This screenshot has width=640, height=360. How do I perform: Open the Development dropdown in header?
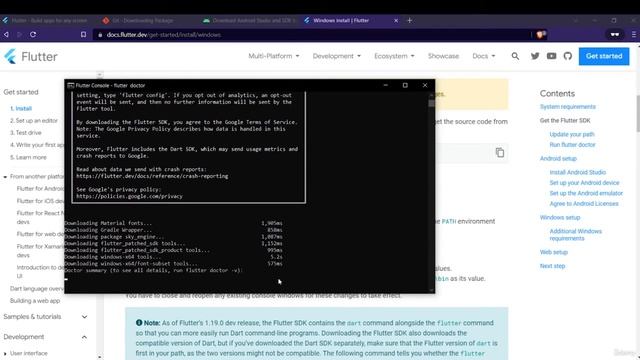coord(337,56)
